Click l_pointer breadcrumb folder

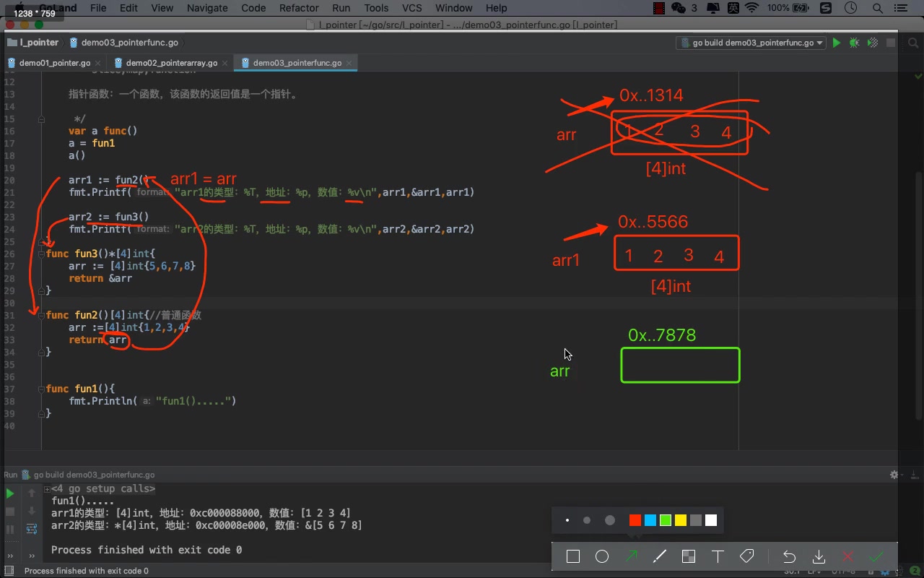[x=33, y=43]
